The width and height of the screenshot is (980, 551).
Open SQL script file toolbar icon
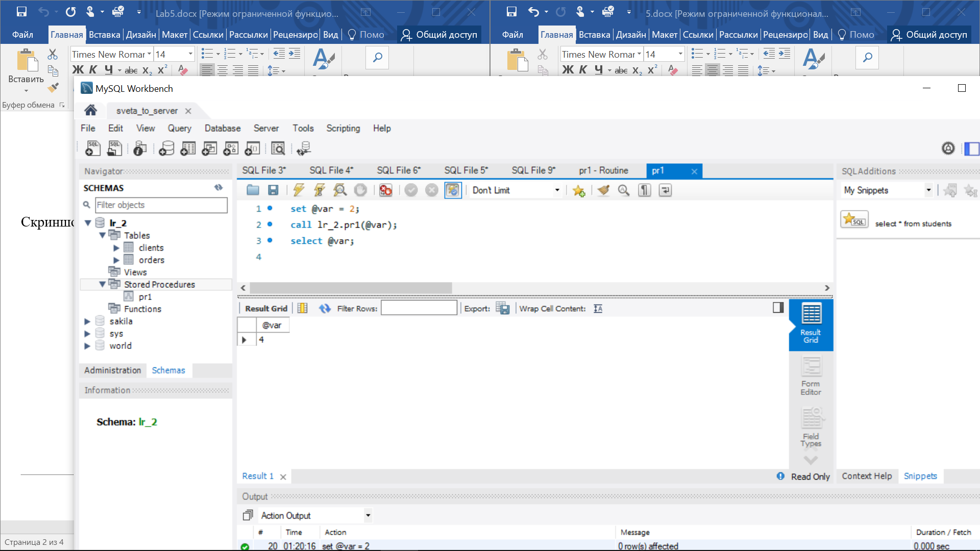[x=115, y=148]
